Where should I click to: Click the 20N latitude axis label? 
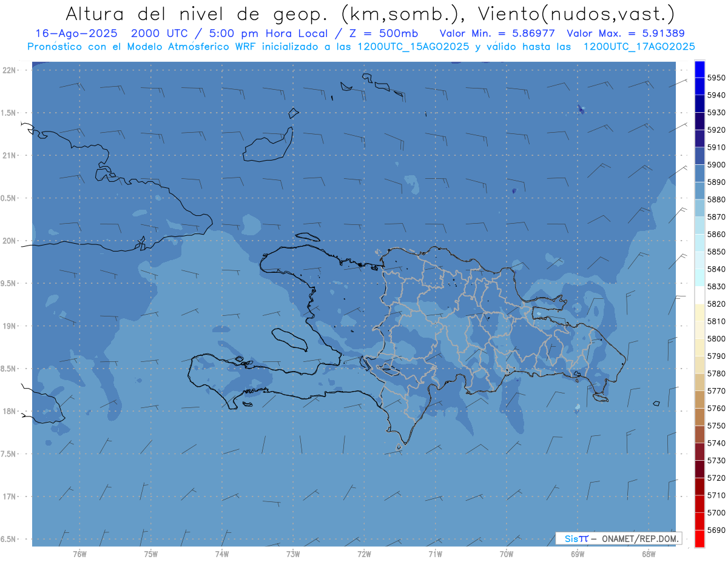[x=10, y=241]
